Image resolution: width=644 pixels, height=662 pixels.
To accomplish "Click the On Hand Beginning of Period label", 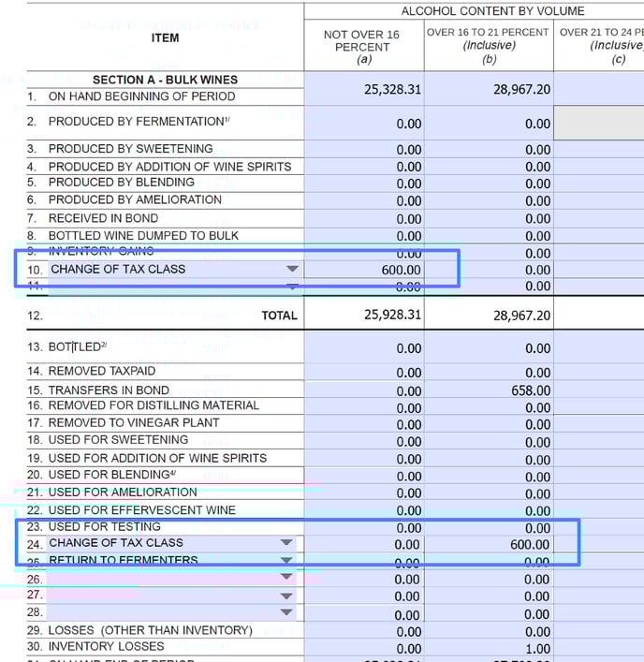I will [141, 96].
